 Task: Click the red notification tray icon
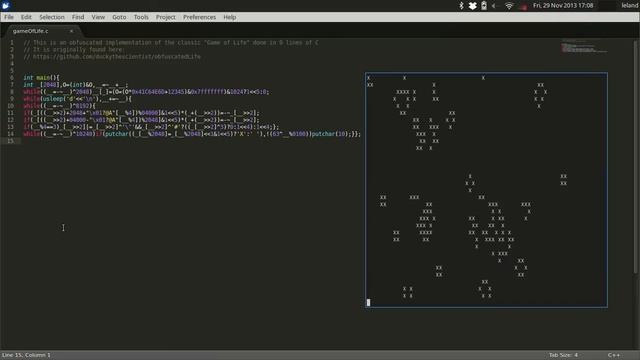click(x=523, y=6)
